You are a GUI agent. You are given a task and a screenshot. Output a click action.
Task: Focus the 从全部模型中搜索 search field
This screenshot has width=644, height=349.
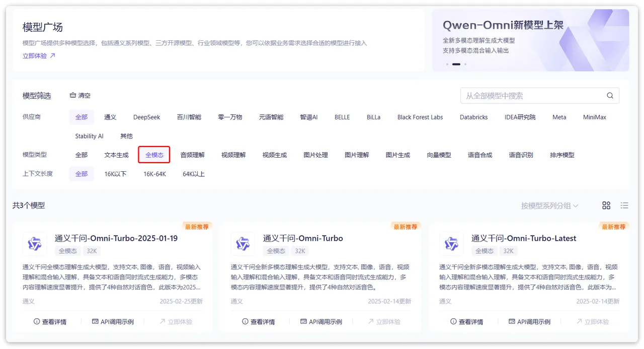coord(539,96)
